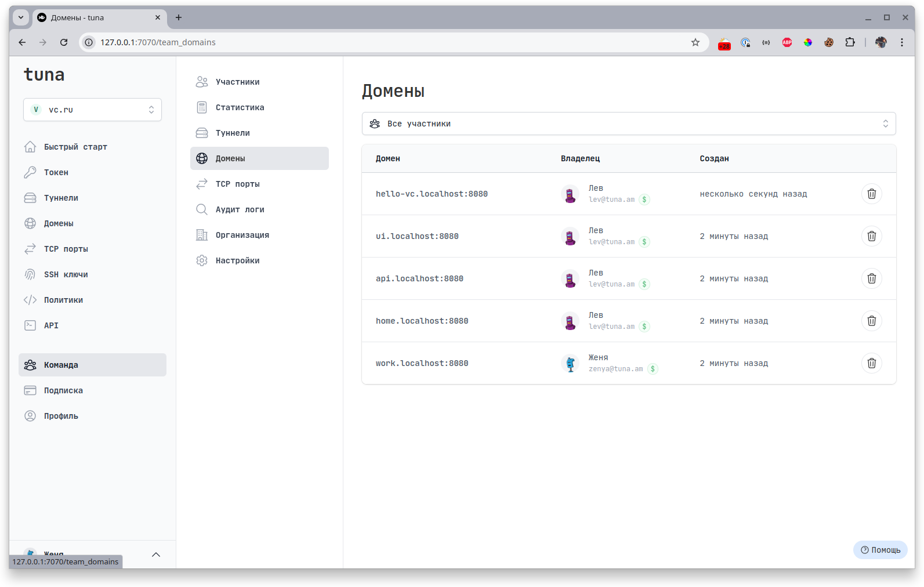Screen dimensions: 924x587
Task: Go to Аудит логи section
Action: pyautogui.click(x=240, y=209)
